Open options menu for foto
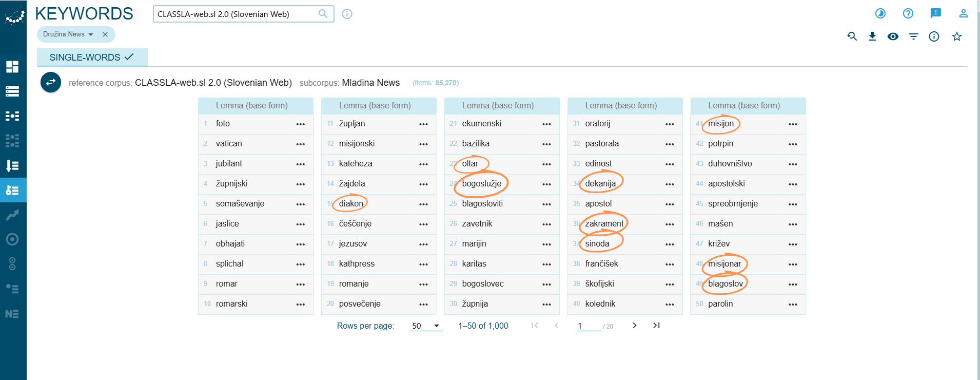The image size is (980, 380). coord(301,124)
